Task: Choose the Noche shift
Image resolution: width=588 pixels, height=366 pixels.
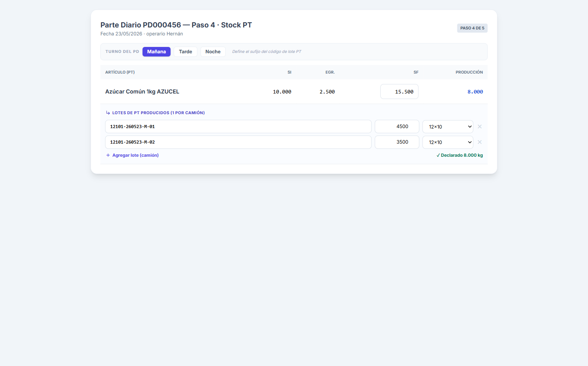Action: (x=213, y=52)
